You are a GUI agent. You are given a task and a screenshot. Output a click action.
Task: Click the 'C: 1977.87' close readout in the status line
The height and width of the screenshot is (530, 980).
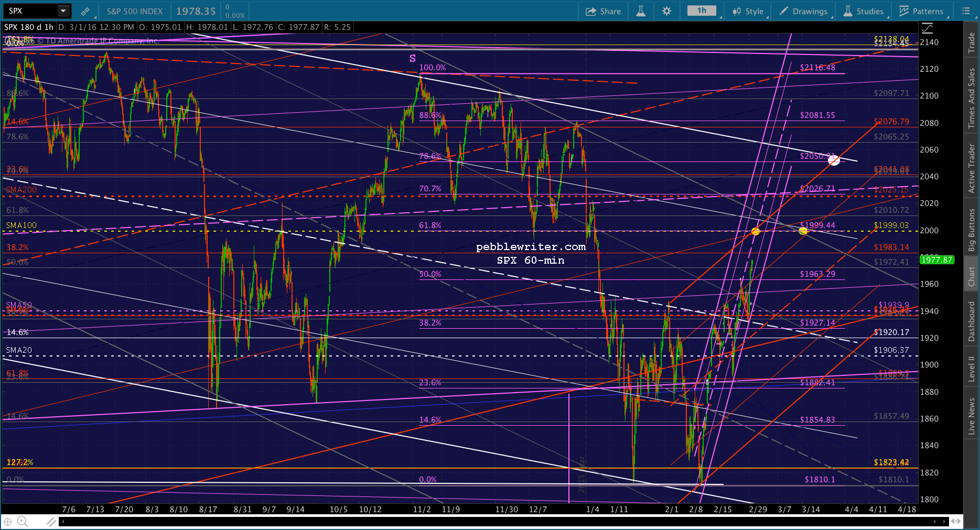[x=298, y=27]
